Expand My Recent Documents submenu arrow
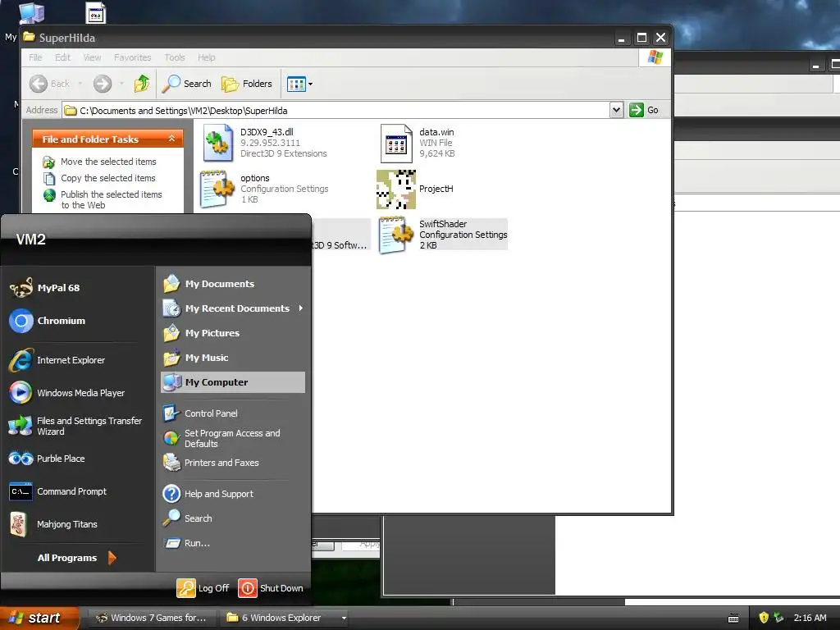 pyautogui.click(x=300, y=308)
